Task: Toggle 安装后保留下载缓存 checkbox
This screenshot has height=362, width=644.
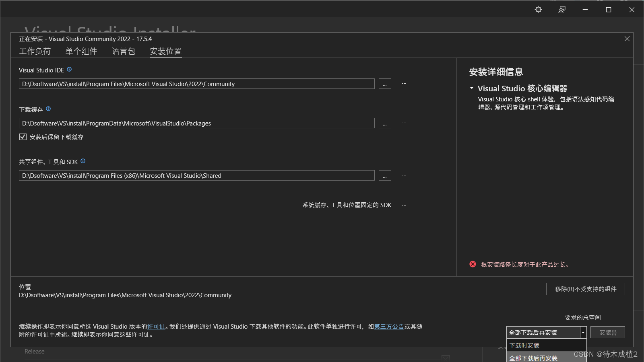Action: [23, 137]
